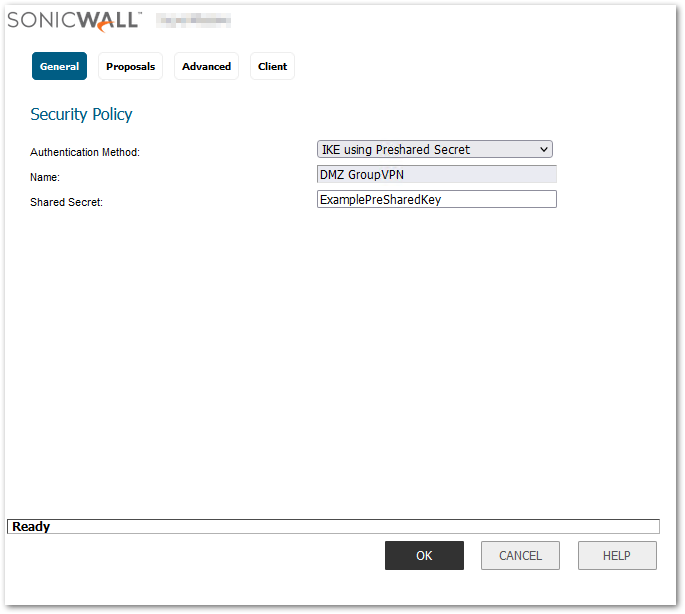The width and height of the screenshot is (685, 614).
Task: Click the Shared Secret label
Action: [x=67, y=203]
